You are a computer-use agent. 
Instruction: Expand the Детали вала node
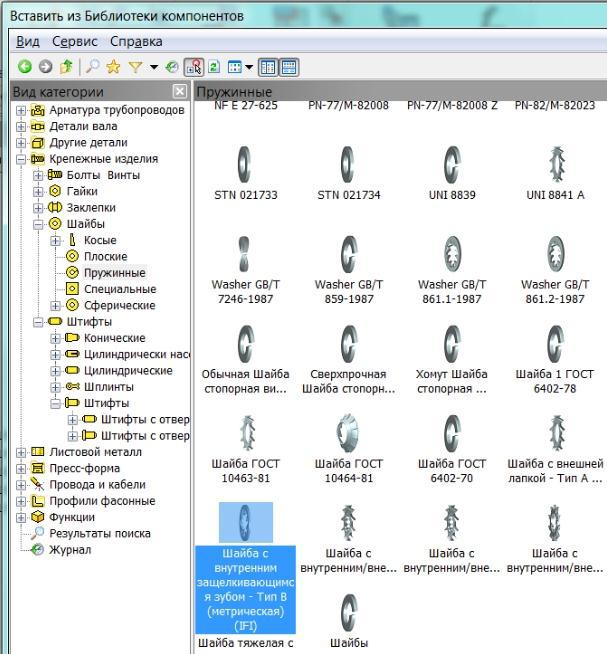click(21, 127)
